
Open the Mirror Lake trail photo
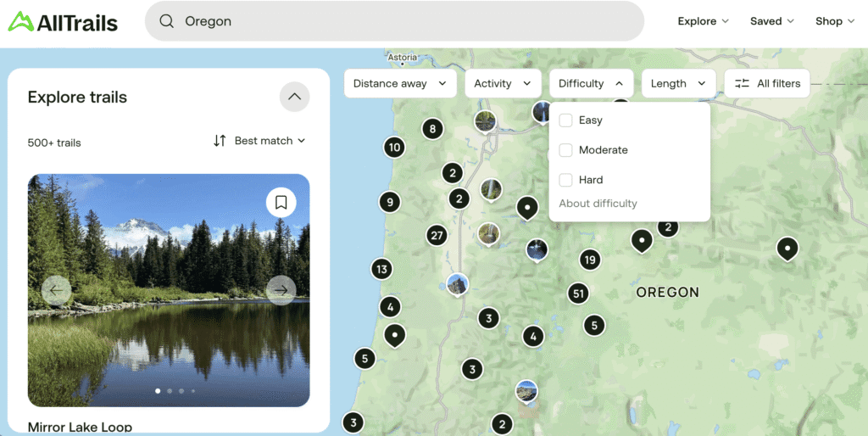tap(169, 290)
